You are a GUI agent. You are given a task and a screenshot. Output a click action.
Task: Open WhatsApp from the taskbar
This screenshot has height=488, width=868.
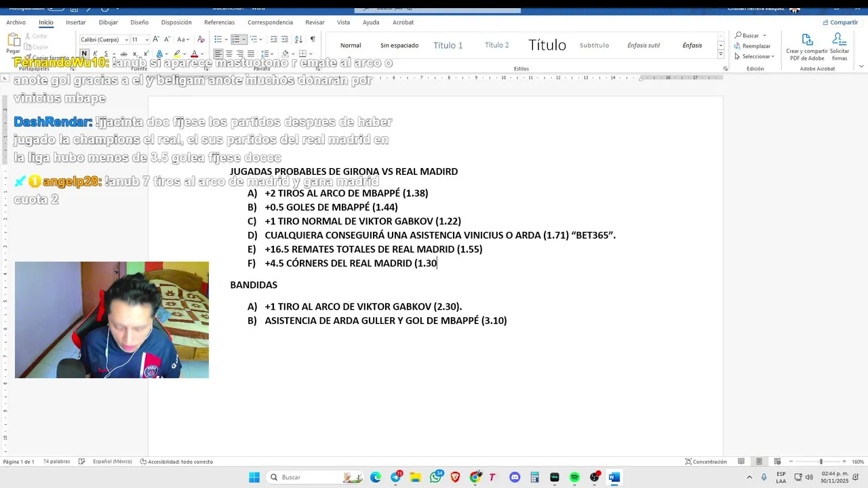tap(435, 477)
